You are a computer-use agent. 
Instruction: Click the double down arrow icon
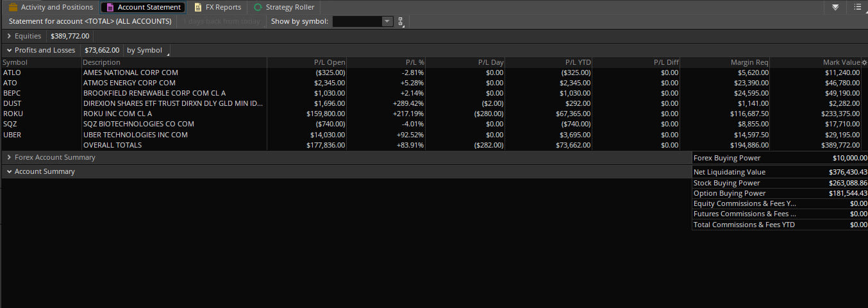coord(835,7)
